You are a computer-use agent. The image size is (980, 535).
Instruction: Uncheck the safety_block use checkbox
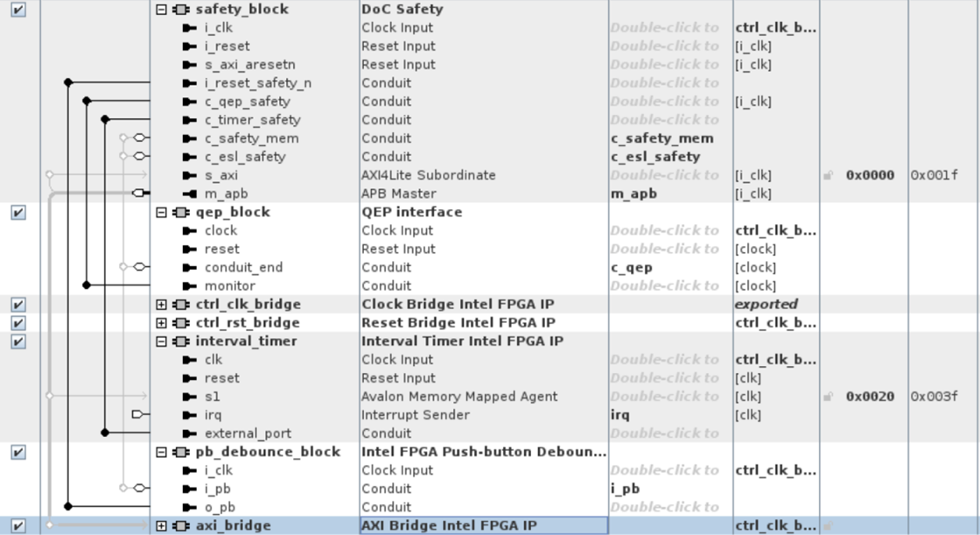18,10
